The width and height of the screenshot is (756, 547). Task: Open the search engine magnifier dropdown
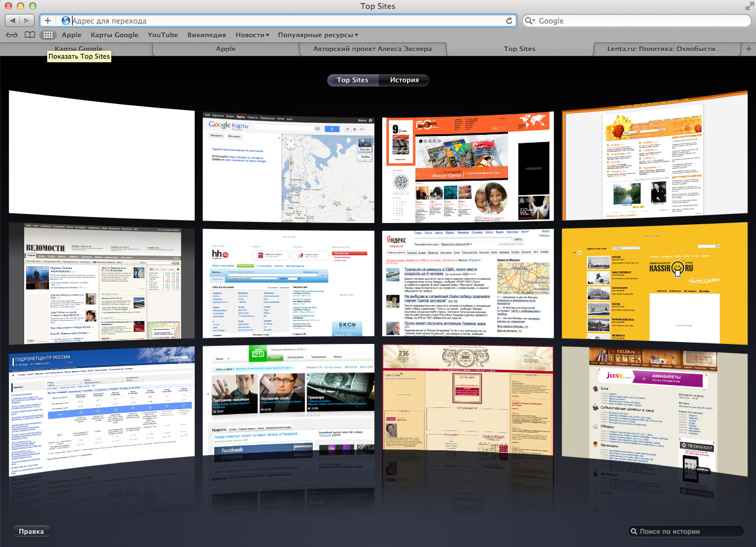(x=530, y=21)
